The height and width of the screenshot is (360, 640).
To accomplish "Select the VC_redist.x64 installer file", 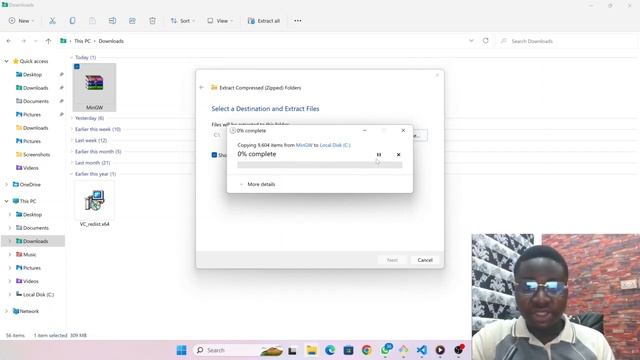I will tap(94, 204).
